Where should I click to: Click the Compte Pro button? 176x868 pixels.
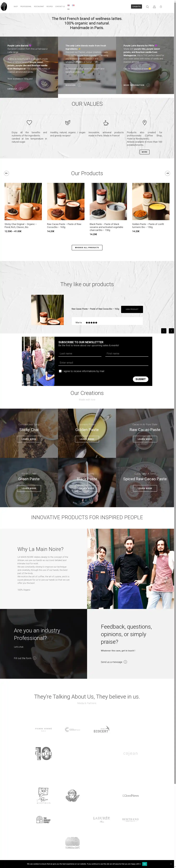point(136,6)
